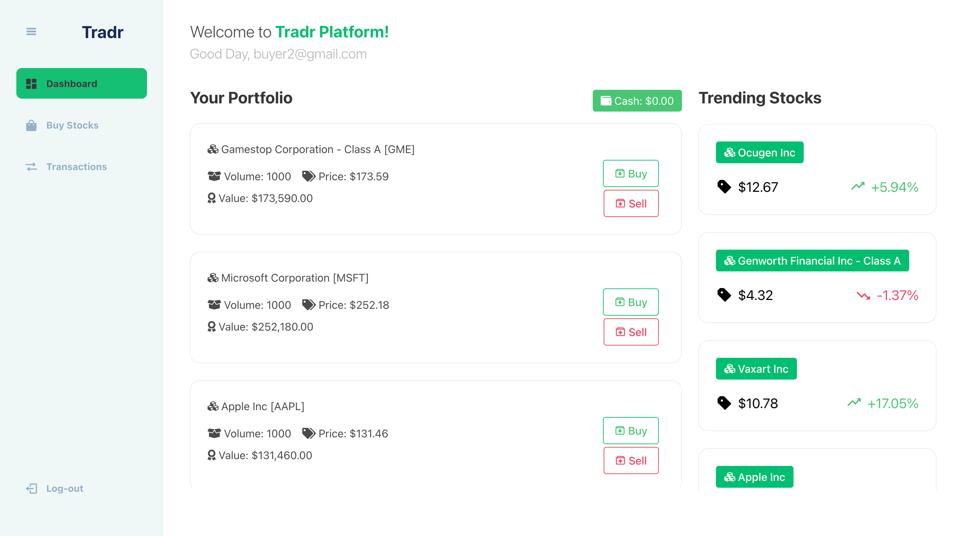980x536 pixels.
Task: Select the Vaxart Inc trending badge
Action: tap(756, 369)
